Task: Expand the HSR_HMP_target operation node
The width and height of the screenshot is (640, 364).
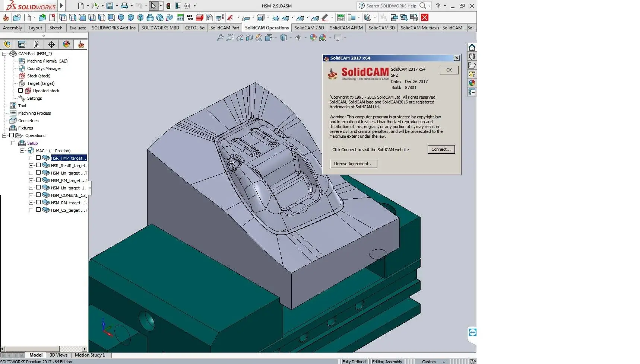Action: 31,158
